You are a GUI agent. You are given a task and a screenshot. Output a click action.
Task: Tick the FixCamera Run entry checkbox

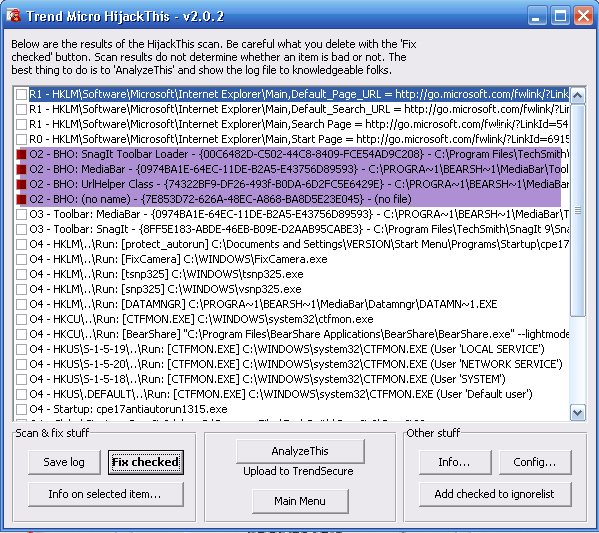coord(22,259)
